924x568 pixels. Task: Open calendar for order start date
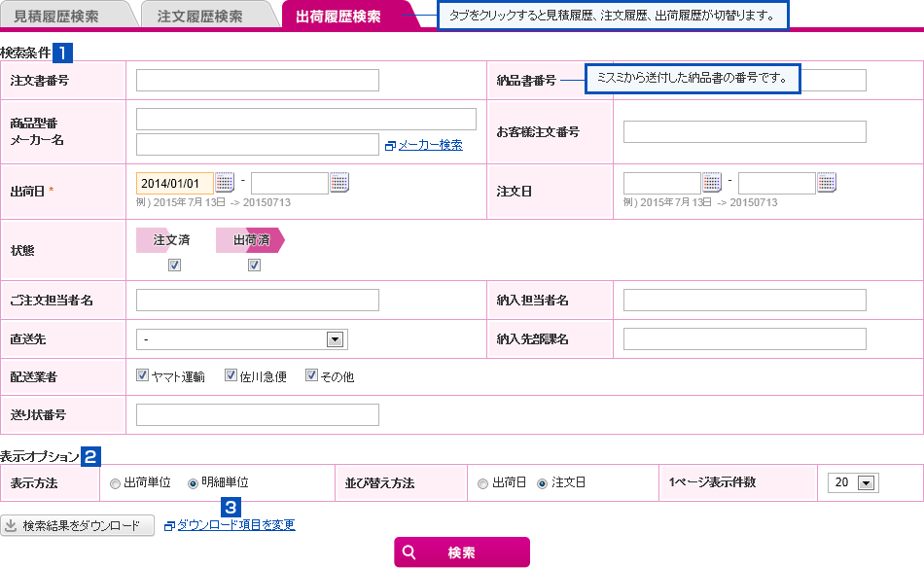712,182
